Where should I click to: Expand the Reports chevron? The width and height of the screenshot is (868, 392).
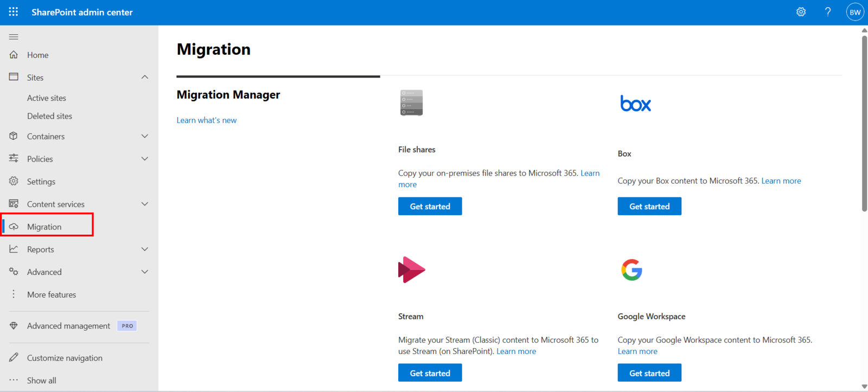(145, 249)
